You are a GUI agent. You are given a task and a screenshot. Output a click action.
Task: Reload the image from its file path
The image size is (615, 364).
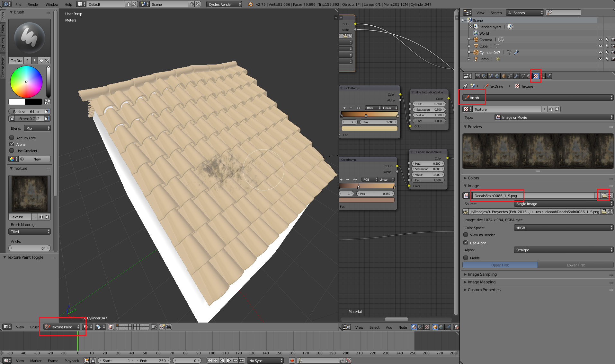[x=610, y=212]
